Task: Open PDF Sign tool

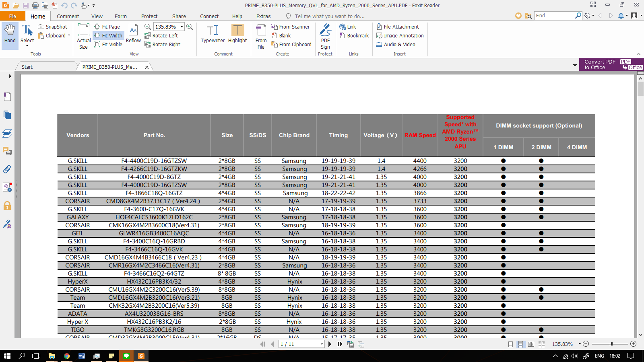Action: click(x=325, y=36)
